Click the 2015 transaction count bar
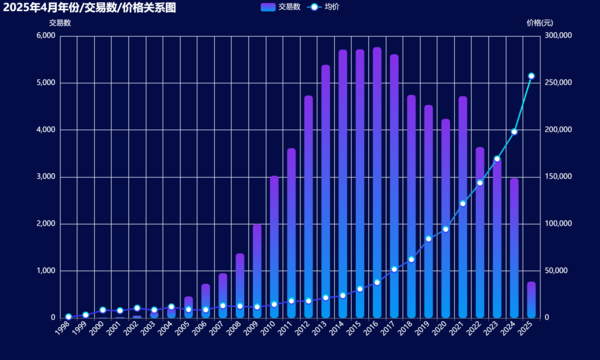 [x=360, y=184]
